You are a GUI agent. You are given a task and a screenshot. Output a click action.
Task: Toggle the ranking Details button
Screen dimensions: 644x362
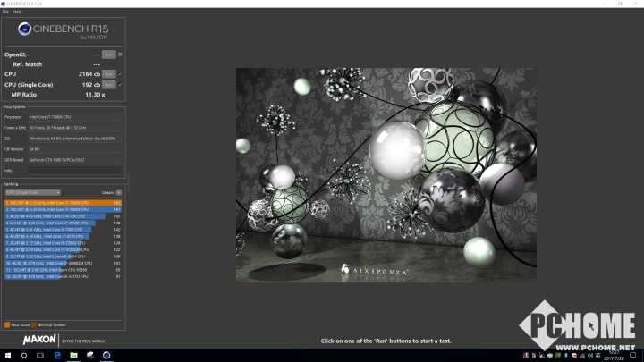tap(119, 192)
